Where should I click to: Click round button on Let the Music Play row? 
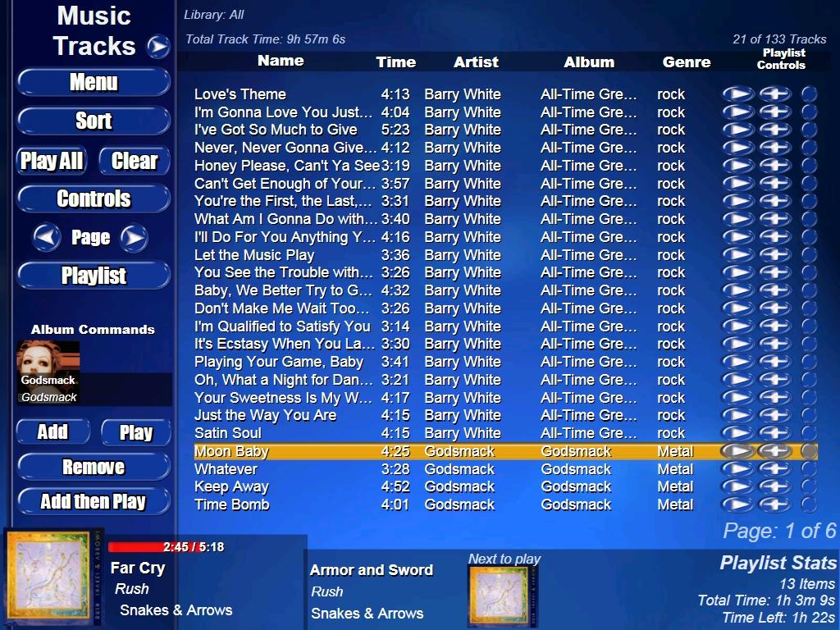(x=809, y=255)
